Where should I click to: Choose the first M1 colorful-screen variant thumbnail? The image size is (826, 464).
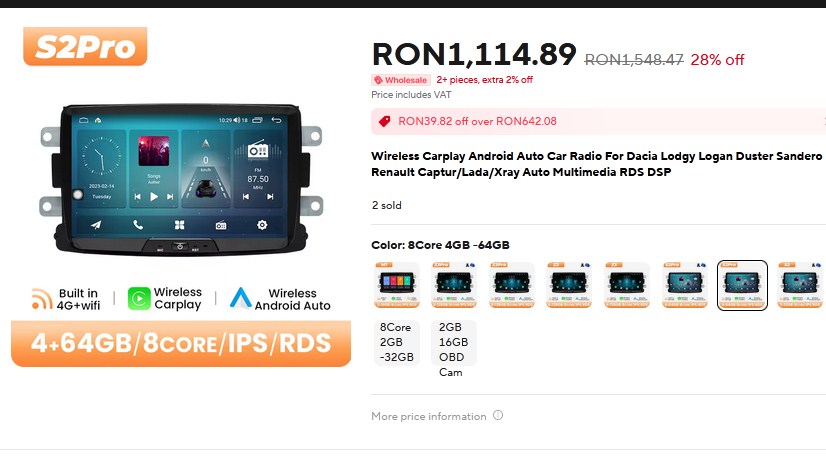(397, 285)
